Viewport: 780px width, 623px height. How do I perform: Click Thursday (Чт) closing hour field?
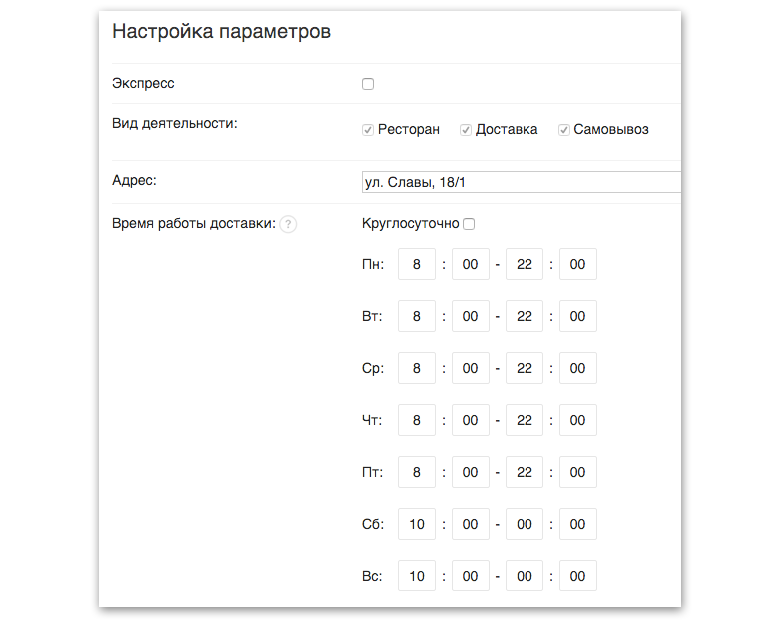[x=524, y=420]
